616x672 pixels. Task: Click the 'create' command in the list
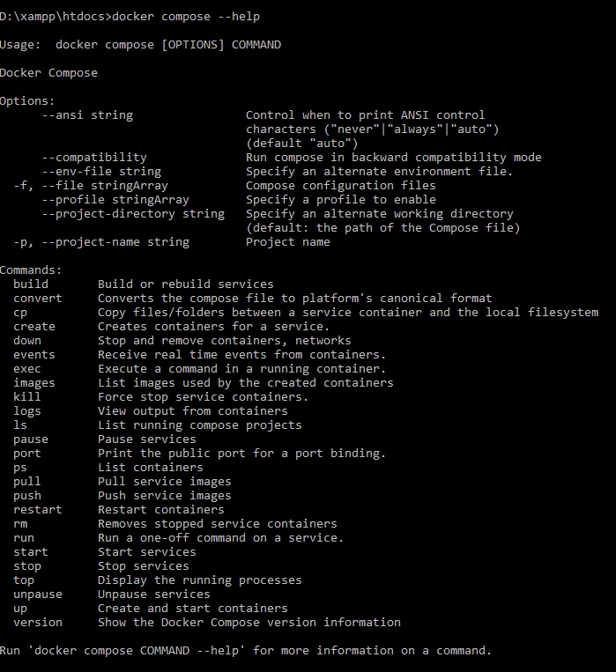(34, 327)
